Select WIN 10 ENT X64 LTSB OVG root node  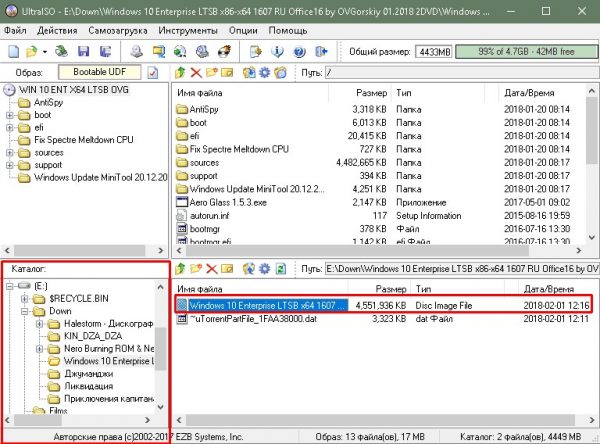[74, 90]
